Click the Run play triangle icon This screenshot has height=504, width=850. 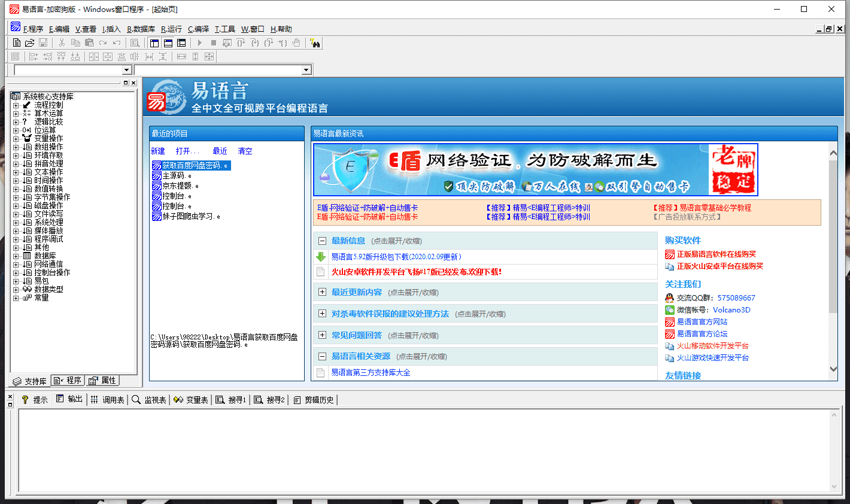(200, 42)
